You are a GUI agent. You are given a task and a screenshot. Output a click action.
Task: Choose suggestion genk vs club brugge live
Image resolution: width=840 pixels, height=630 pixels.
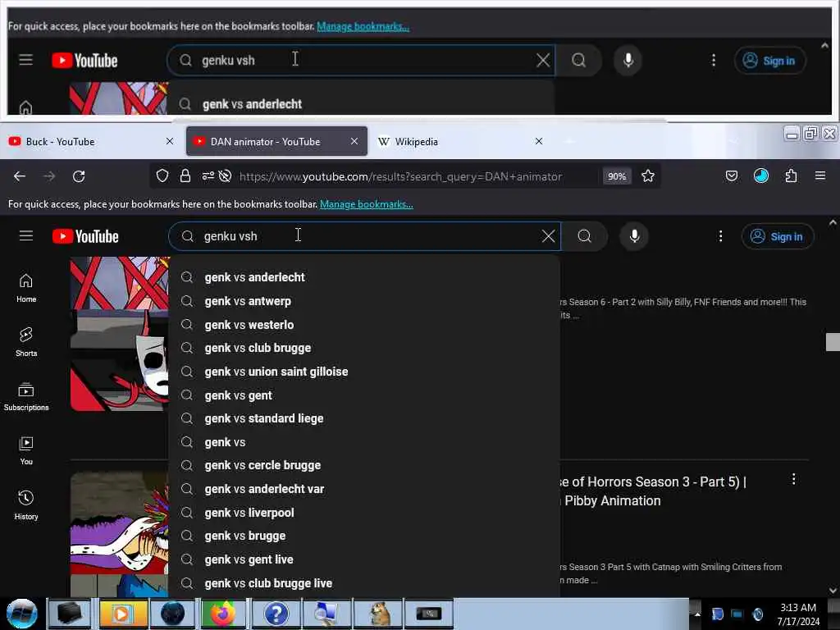click(364, 583)
